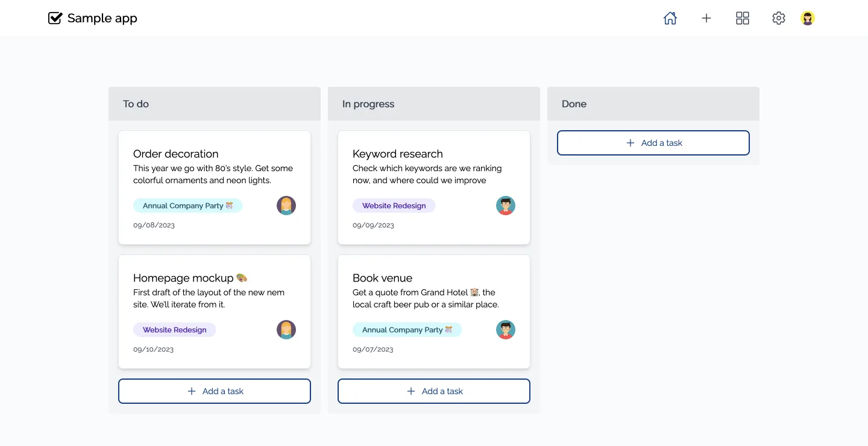
Task: Click assignee avatar on Keyword research card
Action: pyautogui.click(x=506, y=206)
